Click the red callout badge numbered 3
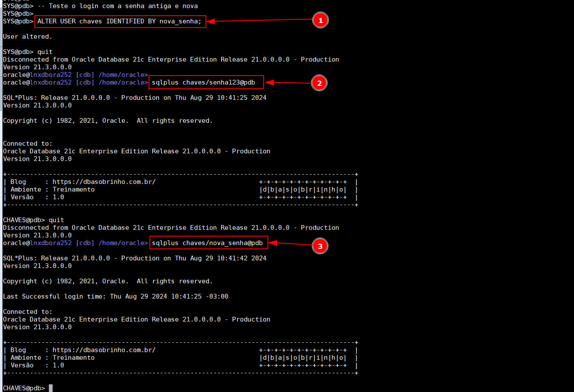574x392 pixels. pyautogui.click(x=320, y=246)
